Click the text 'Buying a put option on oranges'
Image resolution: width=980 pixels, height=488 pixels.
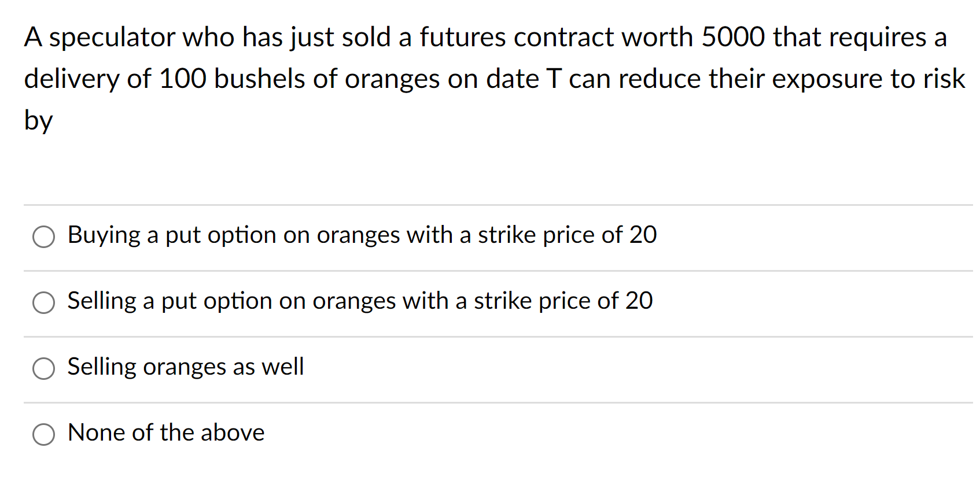[362, 236]
